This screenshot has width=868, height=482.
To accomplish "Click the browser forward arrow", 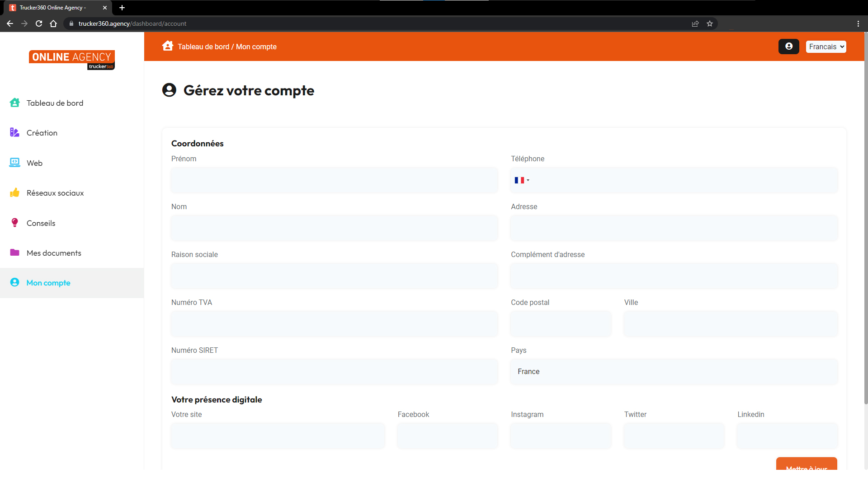I will [24, 23].
